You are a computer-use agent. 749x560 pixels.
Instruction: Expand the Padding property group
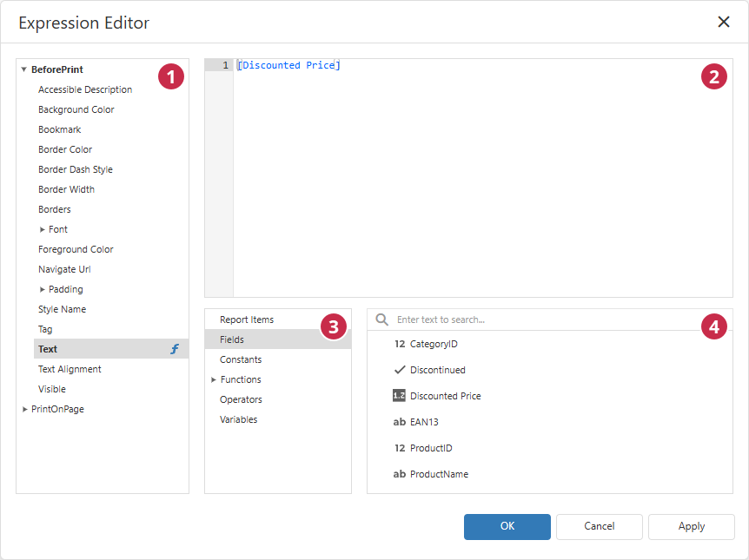[x=42, y=289]
